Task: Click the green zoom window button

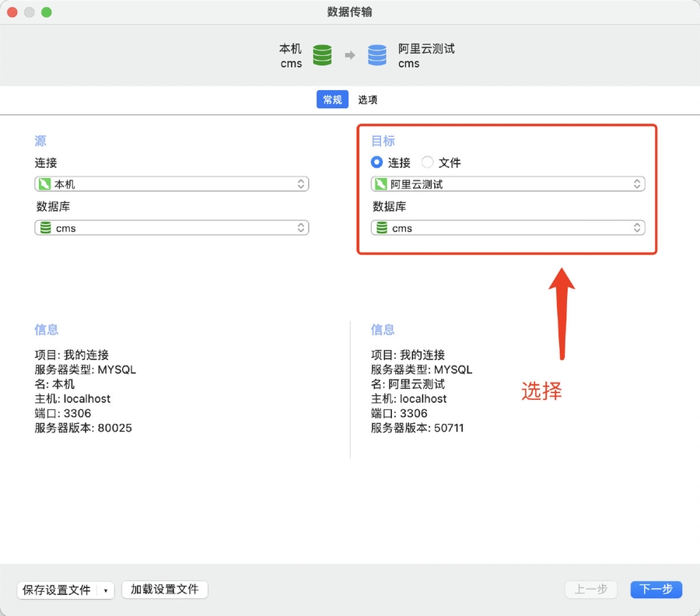Action: pyautogui.click(x=47, y=12)
